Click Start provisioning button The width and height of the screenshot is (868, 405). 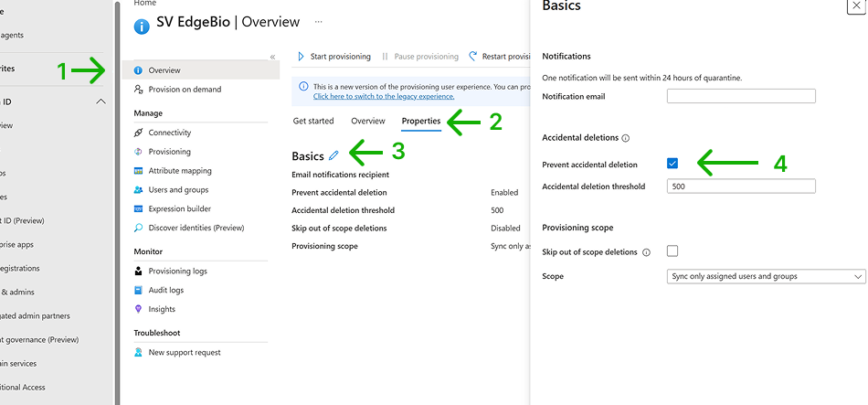[x=333, y=57]
